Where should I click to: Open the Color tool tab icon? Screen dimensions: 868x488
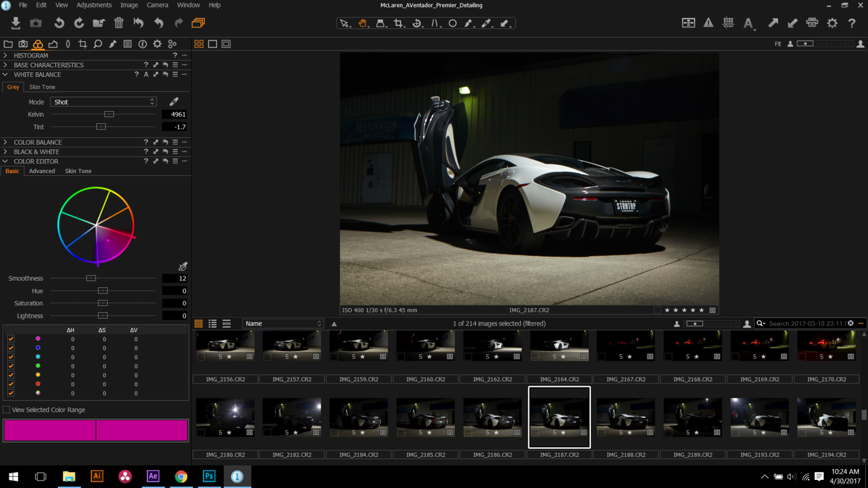tap(38, 44)
